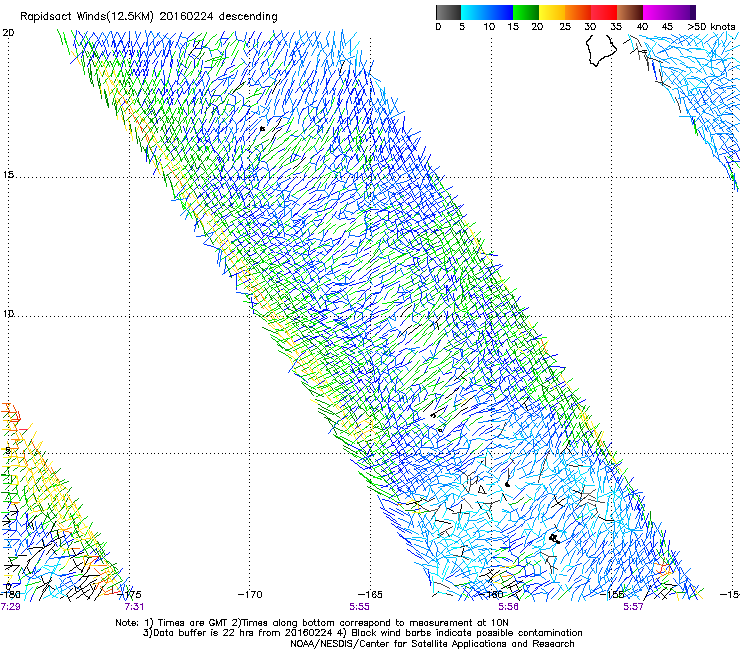Click the purple 7:31 time label
Screen dimensions: 740x650
pos(134,607)
